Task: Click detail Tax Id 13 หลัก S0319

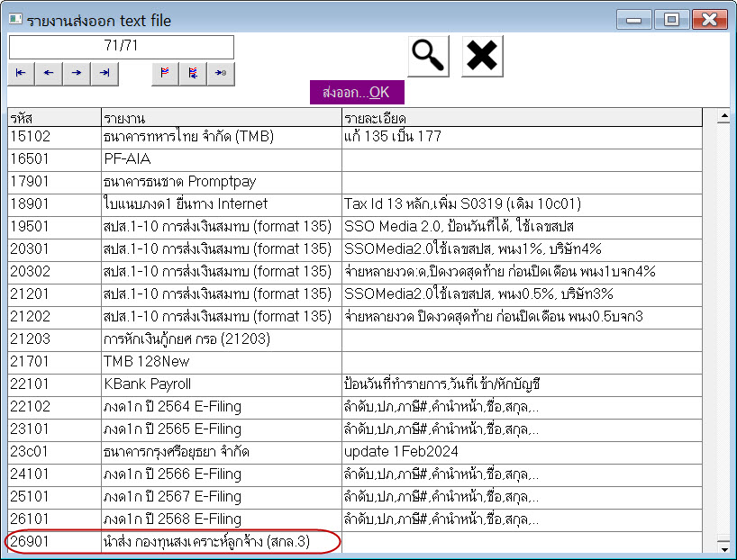Action: click(462, 204)
